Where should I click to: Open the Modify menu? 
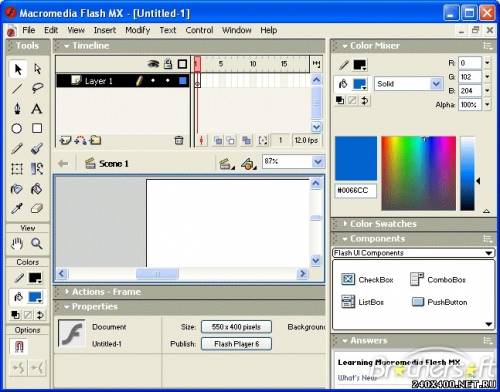pos(137,30)
